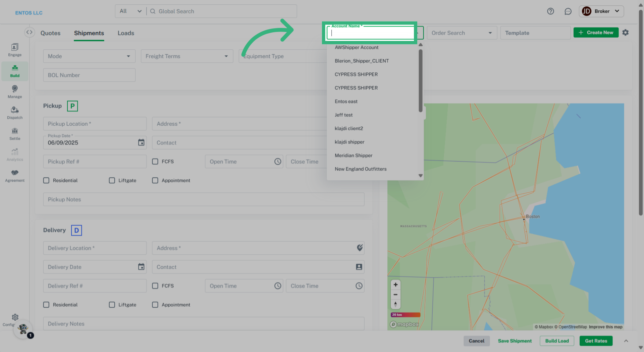This screenshot has width=644, height=352.
Task: Go to the Dispatch sidebar section
Action: coord(15,113)
